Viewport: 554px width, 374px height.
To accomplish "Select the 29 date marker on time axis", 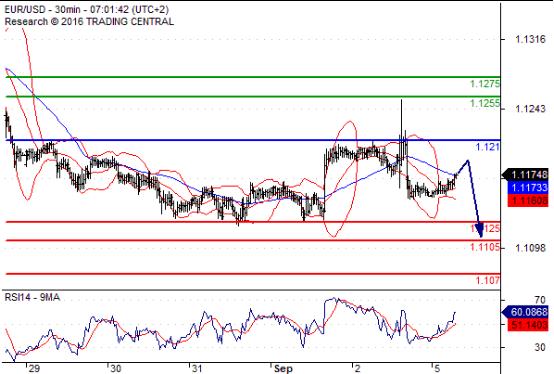I will (34, 369).
